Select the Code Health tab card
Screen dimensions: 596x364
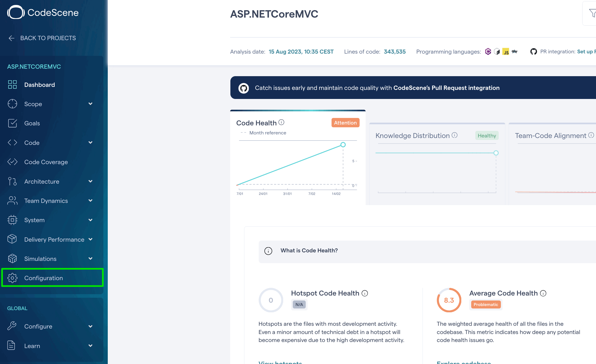298,158
